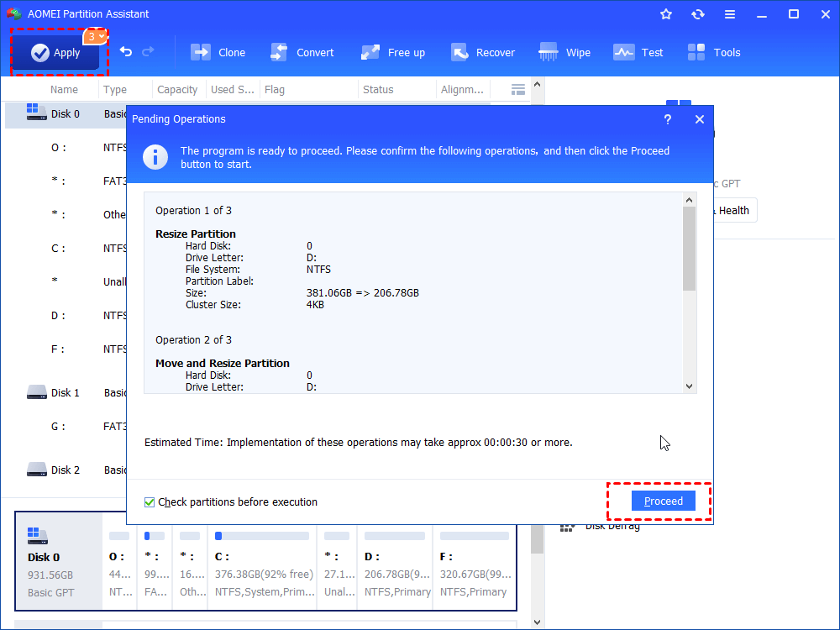Click the help question mark in dialog
This screenshot has width=840, height=630.
[x=668, y=119]
